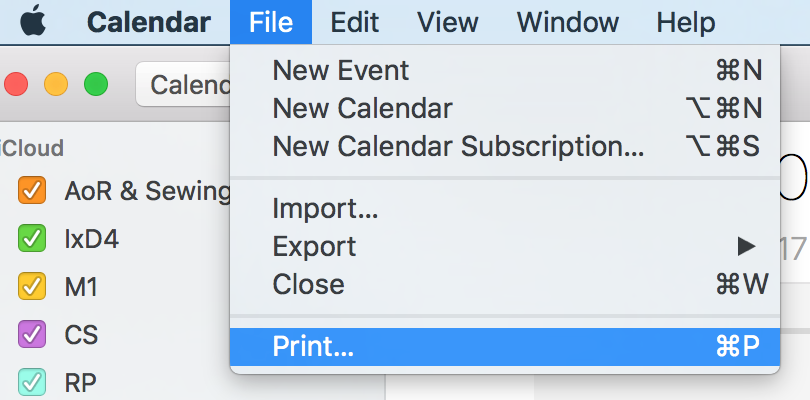Open the Apple menu
The image size is (810, 400).
point(33,21)
